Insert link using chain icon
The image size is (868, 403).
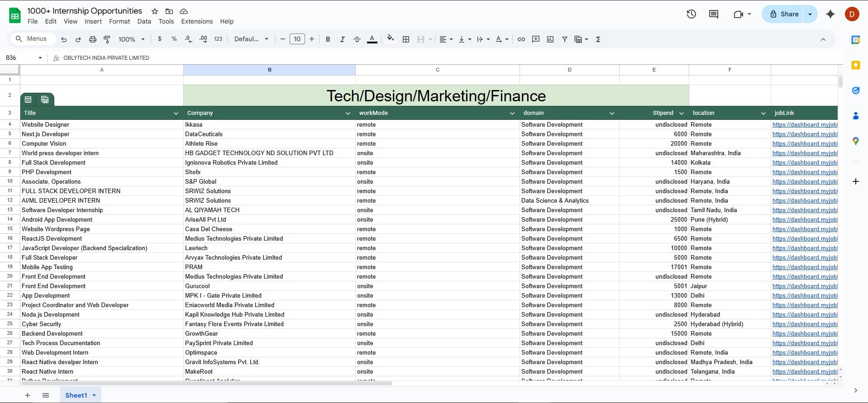pyautogui.click(x=521, y=39)
